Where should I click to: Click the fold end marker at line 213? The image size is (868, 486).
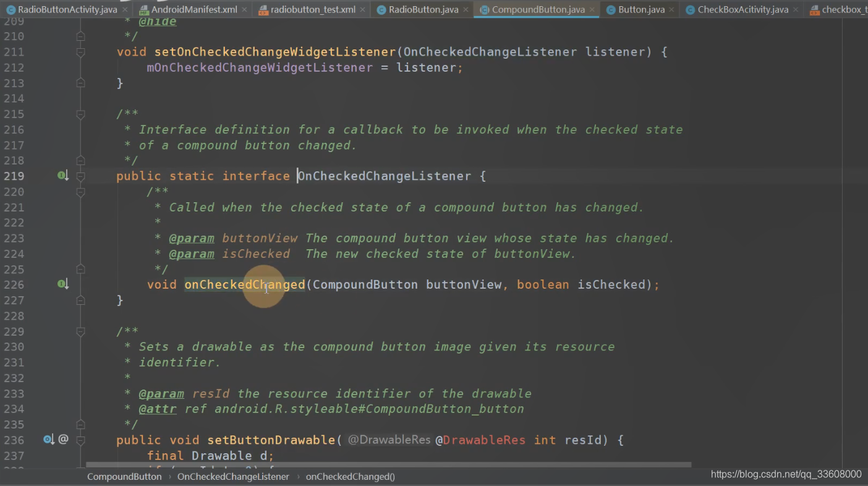(80, 83)
